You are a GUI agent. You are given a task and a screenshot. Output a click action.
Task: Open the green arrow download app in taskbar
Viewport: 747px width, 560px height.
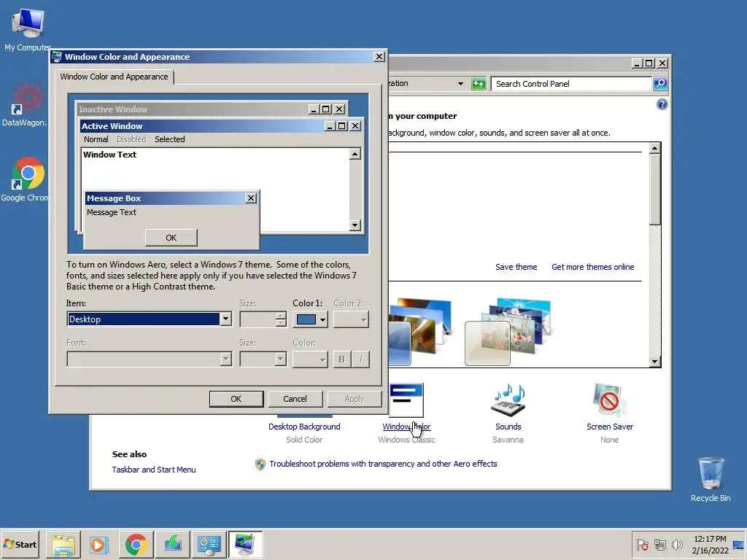tap(172, 544)
